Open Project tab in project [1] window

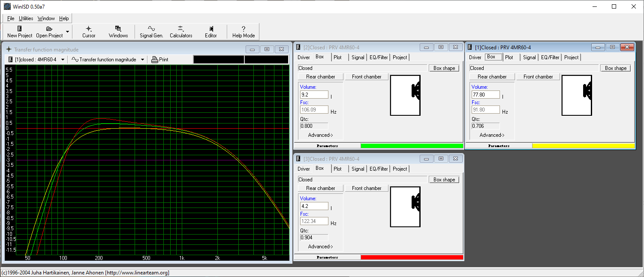[572, 57]
